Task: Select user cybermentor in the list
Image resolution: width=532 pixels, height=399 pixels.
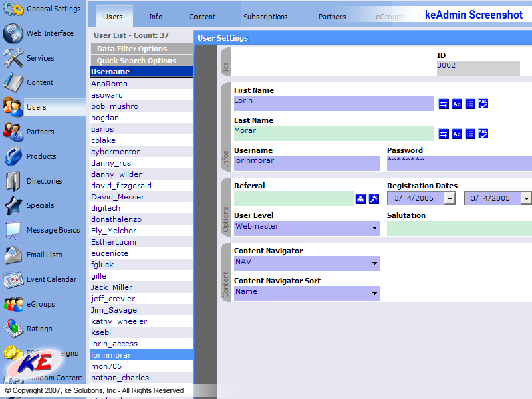Action: 142,152
